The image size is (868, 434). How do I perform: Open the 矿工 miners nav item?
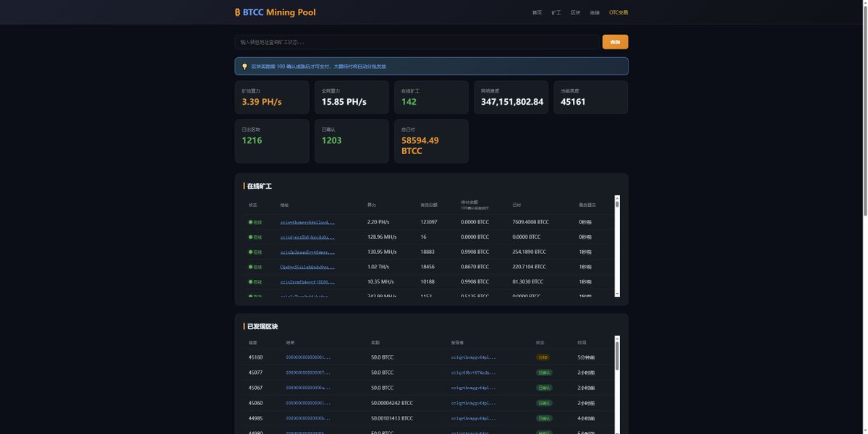[556, 12]
